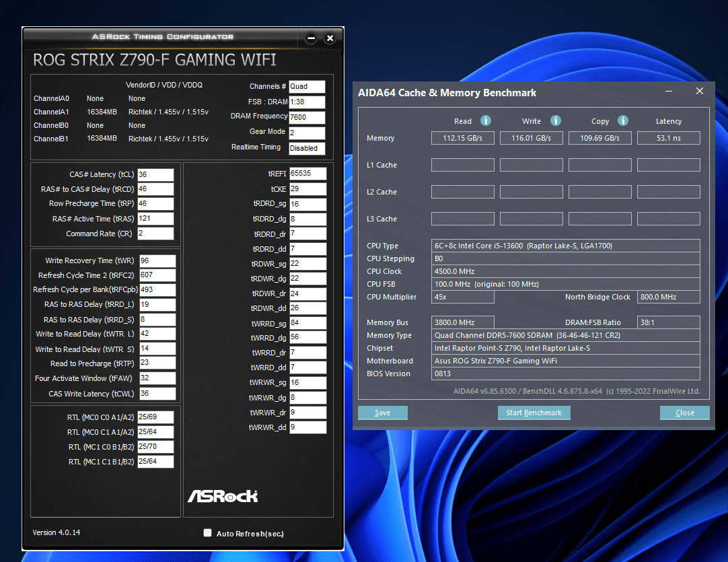728x562 pixels.
Task: Click the Memory Read result 112.15 GB/s
Action: [462, 138]
